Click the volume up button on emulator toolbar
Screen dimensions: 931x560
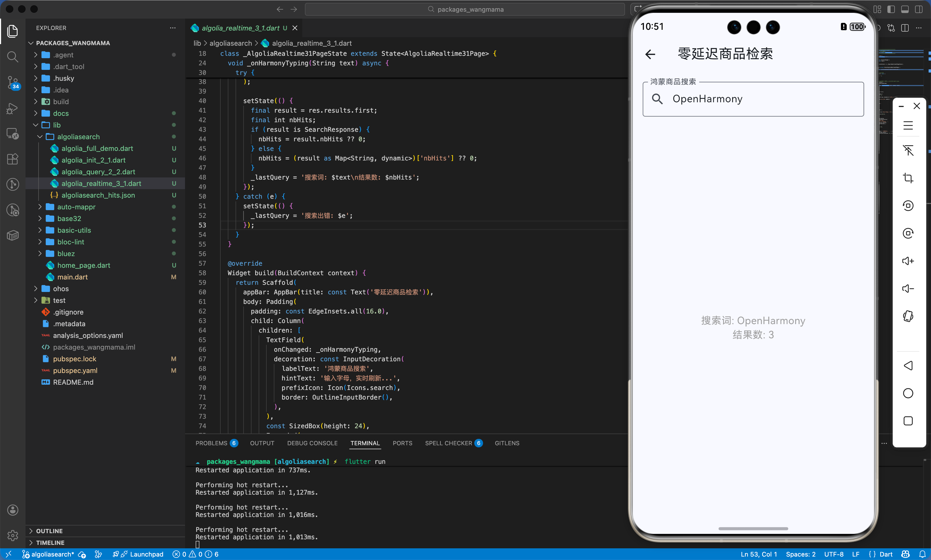click(908, 261)
